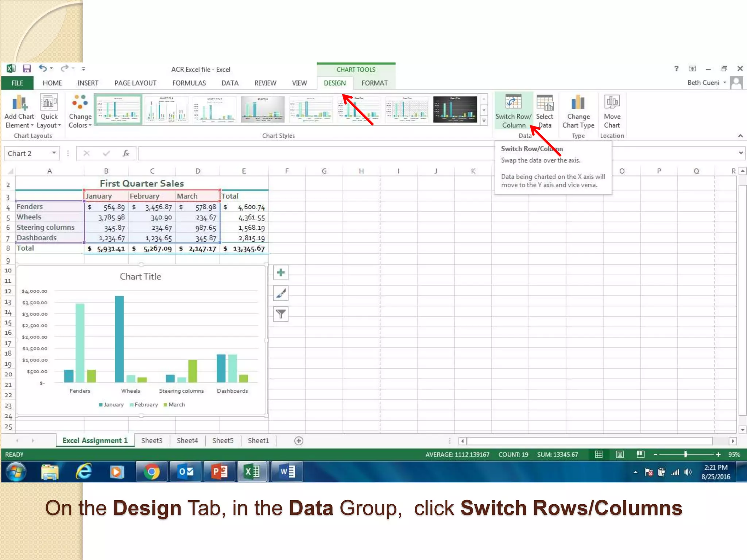747x560 pixels.
Task: Click the paintbrush Chart Styles button
Action: point(280,293)
